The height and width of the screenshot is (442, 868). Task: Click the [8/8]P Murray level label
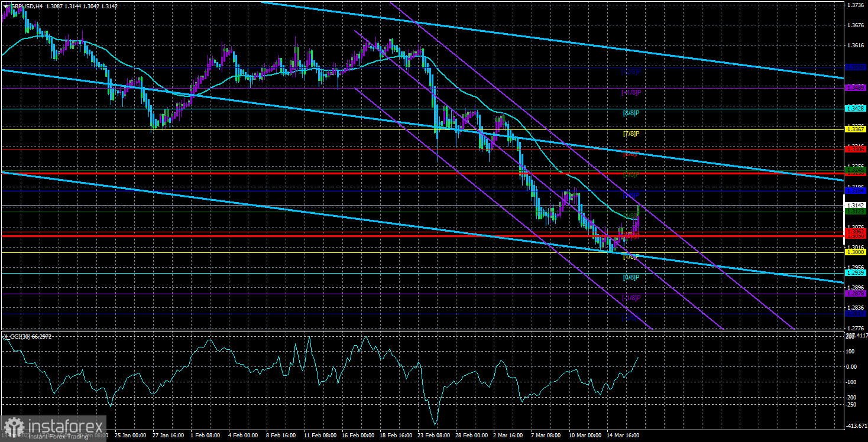[x=631, y=113]
